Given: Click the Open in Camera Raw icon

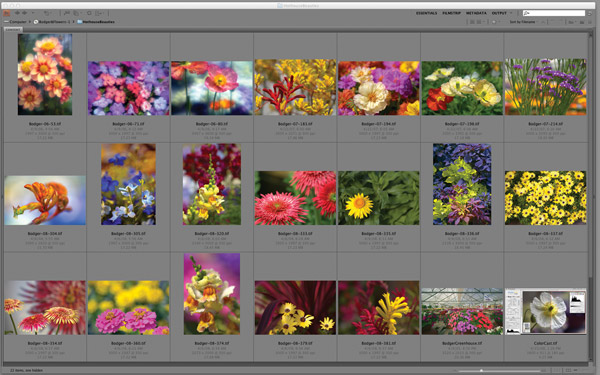Looking at the screenshot, I should click(89, 13).
